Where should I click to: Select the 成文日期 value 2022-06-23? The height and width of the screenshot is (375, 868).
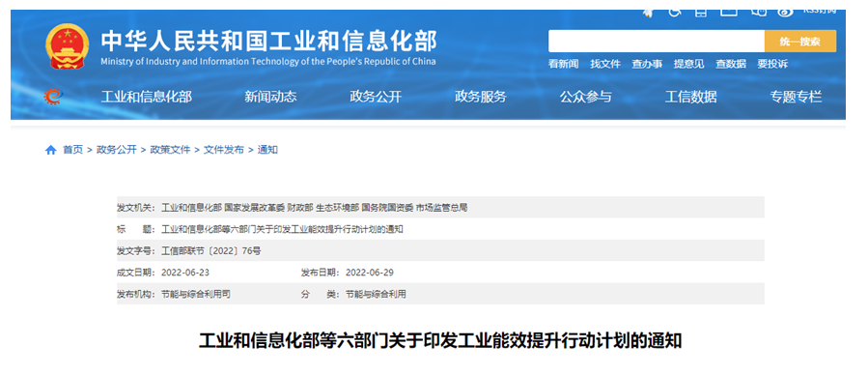tap(184, 273)
